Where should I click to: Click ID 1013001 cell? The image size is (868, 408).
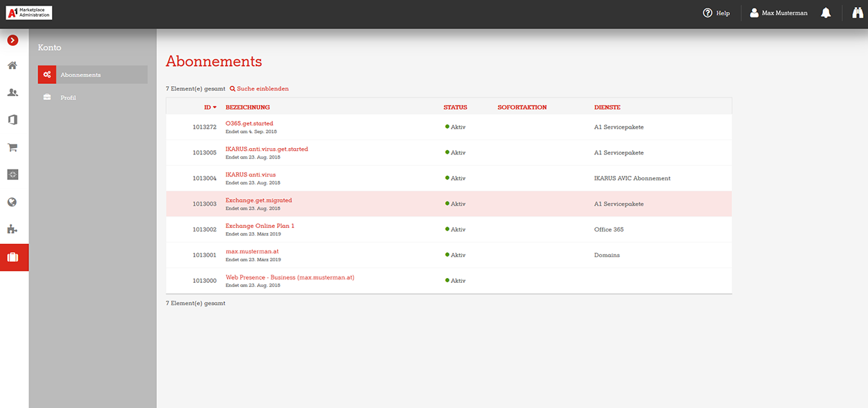pos(205,255)
